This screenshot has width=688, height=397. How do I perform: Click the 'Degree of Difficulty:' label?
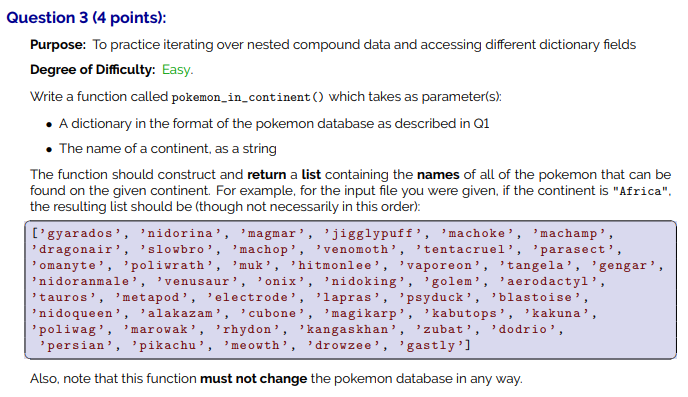click(93, 70)
